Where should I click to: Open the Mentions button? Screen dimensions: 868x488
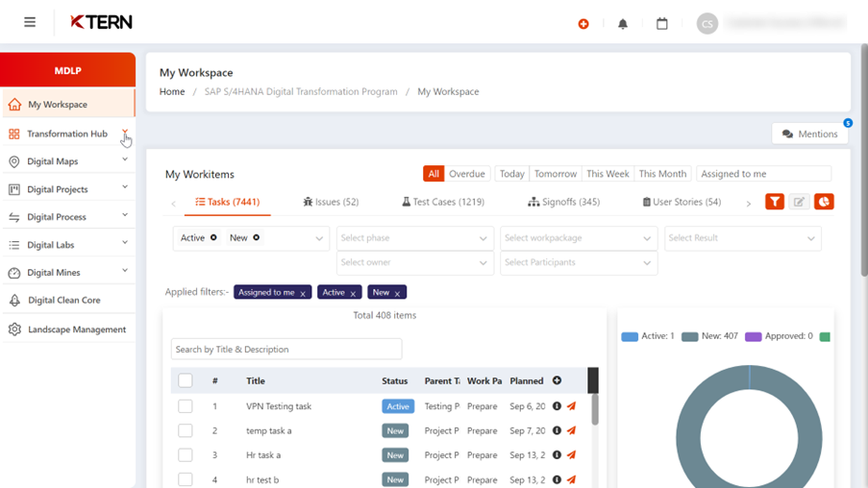point(810,134)
